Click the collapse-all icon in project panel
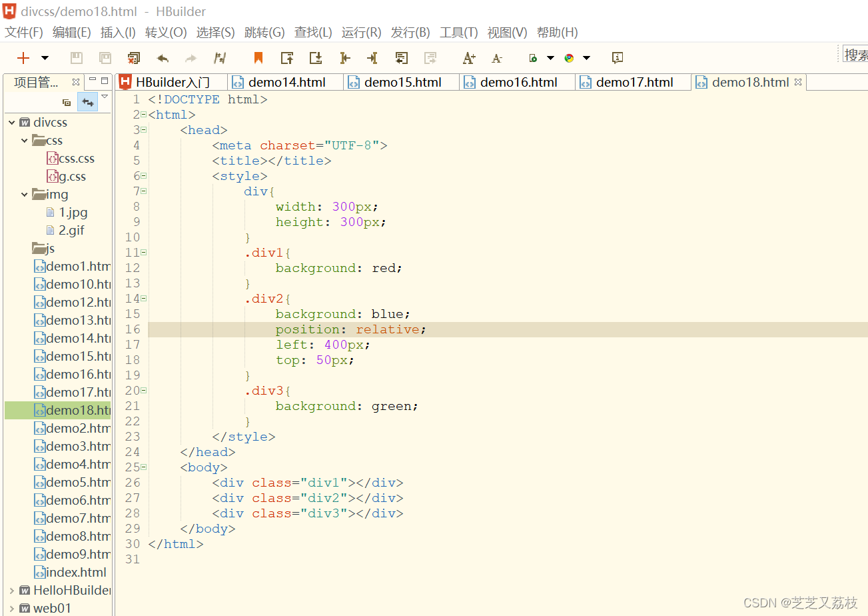Screen dimensions: 868x616 click(x=67, y=103)
